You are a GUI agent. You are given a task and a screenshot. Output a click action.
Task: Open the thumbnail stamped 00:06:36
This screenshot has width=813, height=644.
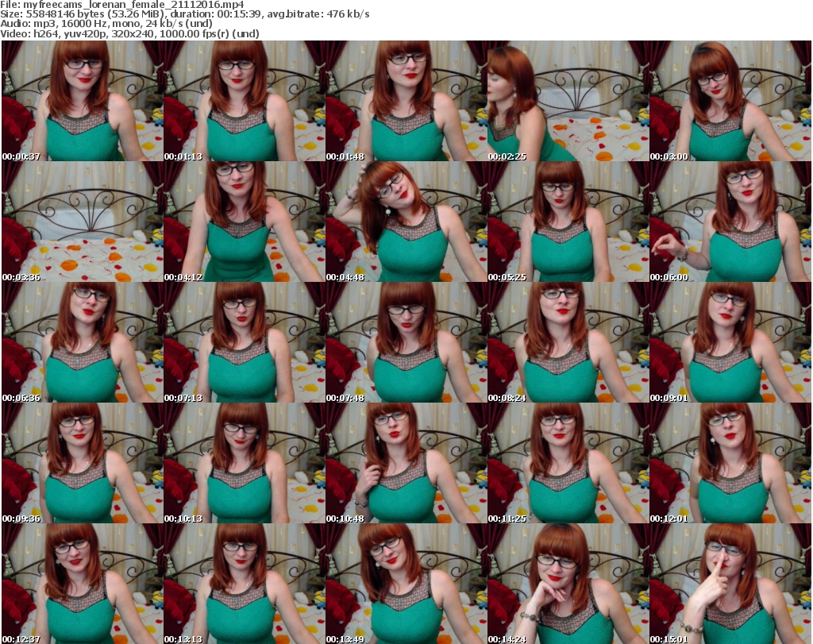(x=83, y=342)
